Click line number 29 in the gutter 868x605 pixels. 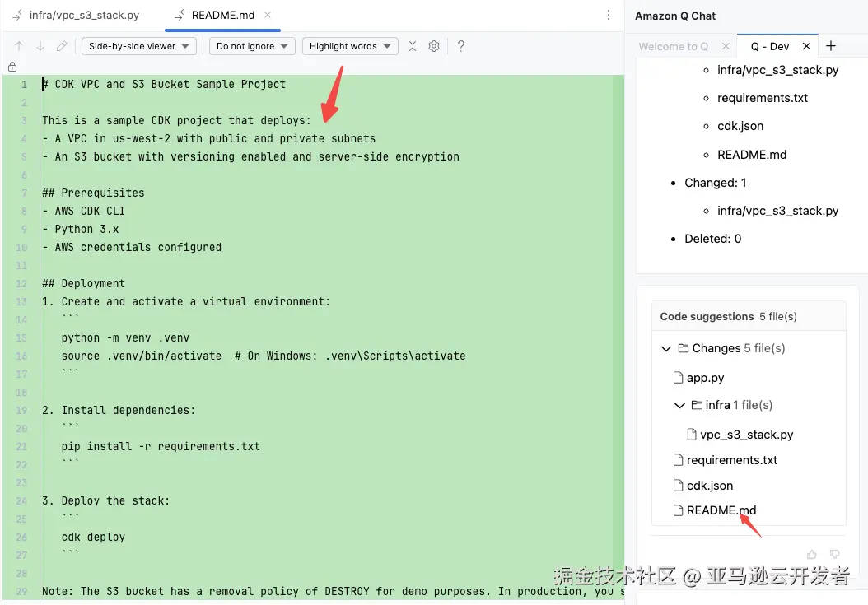point(21,591)
